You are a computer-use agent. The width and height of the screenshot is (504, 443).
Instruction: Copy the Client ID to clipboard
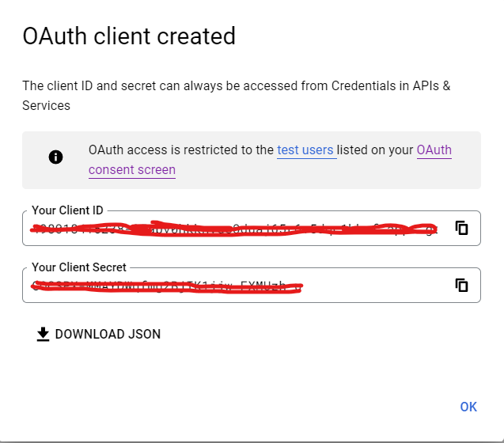coord(462,229)
